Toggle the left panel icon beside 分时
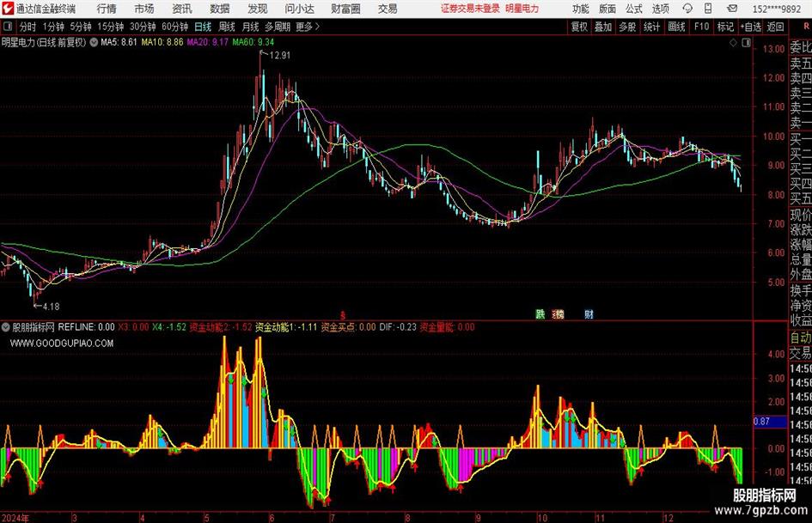This screenshot has width=812, height=523. [8, 27]
